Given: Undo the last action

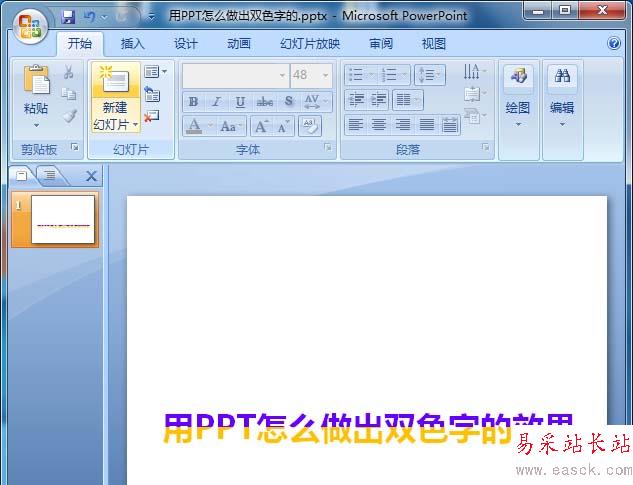Looking at the screenshot, I should click(x=90, y=17).
